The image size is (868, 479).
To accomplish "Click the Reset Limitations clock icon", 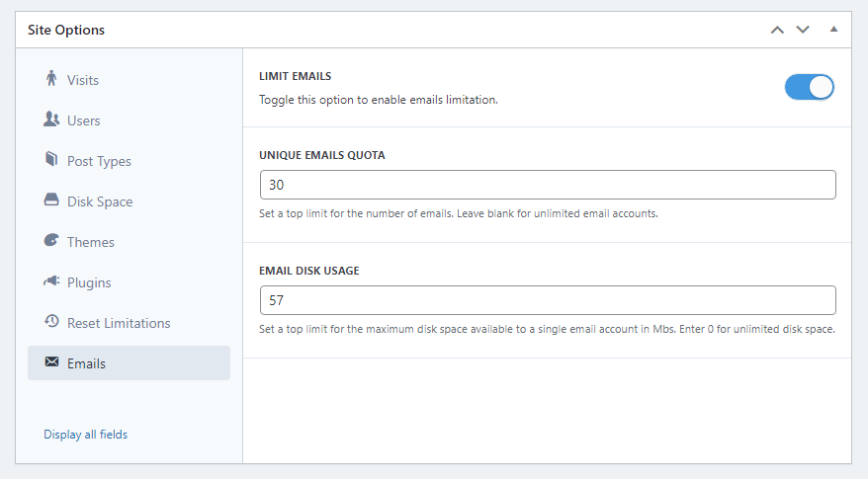I will click(51, 321).
